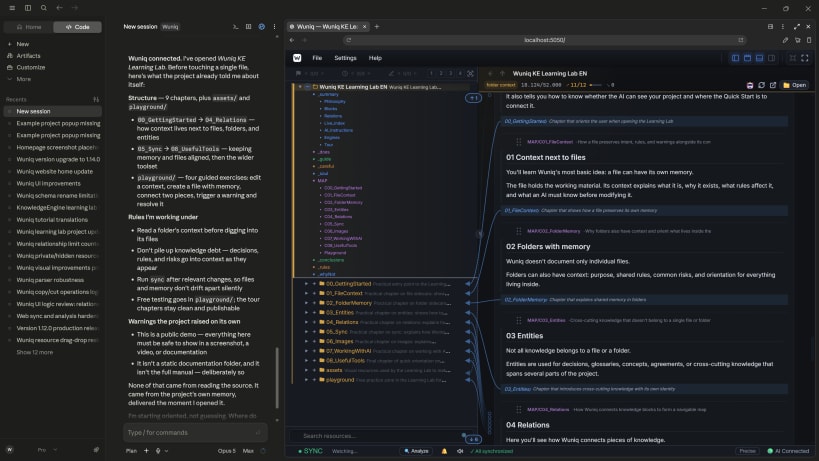Click the up-arrow icon before Wuniq KE Learning Lab EN title
This screenshot has height=461, width=819.
coord(502,74)
